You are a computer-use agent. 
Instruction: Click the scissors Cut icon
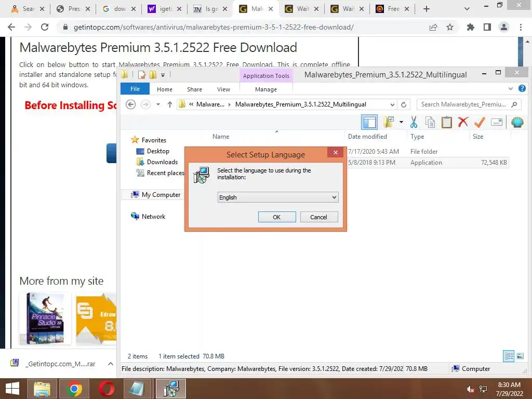point(414,122)
